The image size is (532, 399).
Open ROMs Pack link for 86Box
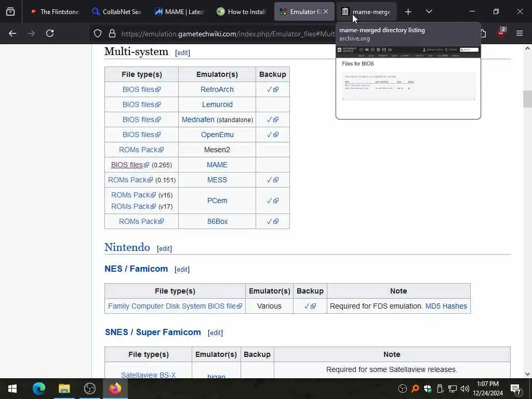click(x=141, y=221)
